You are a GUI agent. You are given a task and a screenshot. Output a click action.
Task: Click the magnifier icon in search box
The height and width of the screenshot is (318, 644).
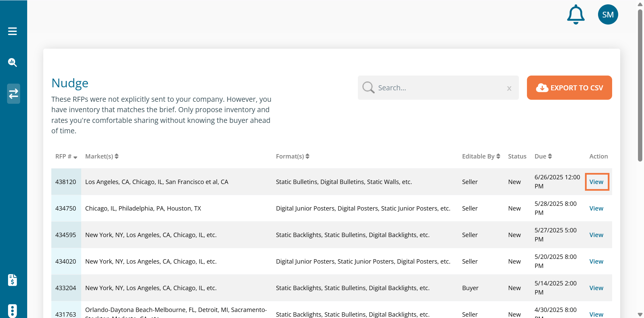tap(368, 88)
